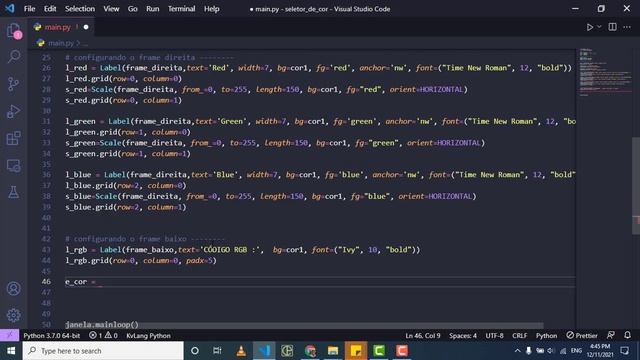Open the Testing flask view
The height and width of the screenshot is (360, 640).
pyautogui.click(x=13, y=192)
